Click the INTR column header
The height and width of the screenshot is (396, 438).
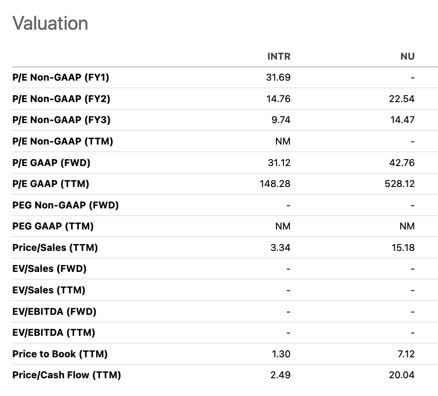pos(279,56)
